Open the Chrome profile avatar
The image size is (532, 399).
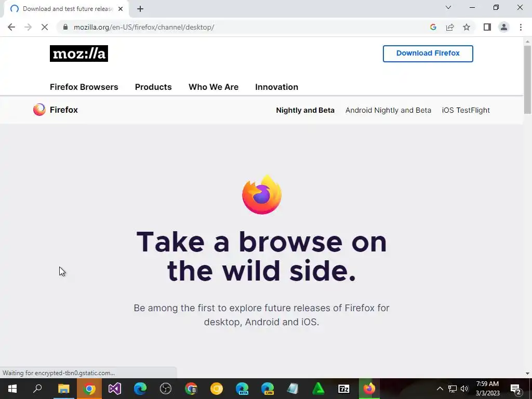[x=504, y=27]
